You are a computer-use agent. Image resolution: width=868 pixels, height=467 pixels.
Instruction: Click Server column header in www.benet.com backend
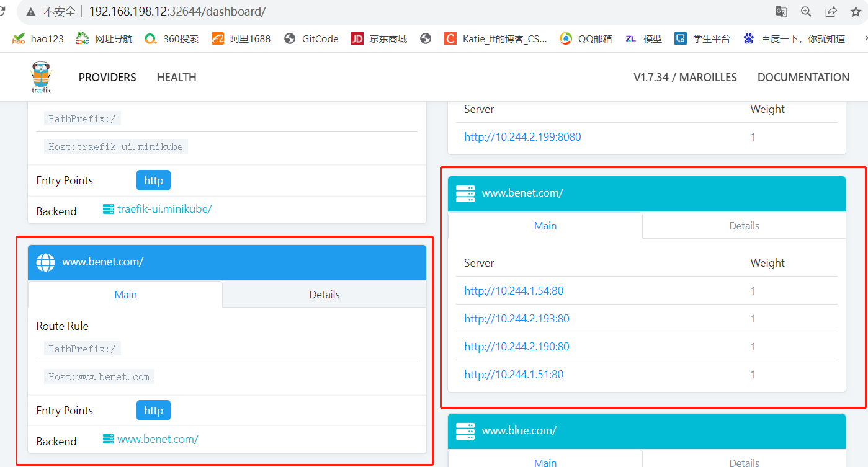pos(479,263)
